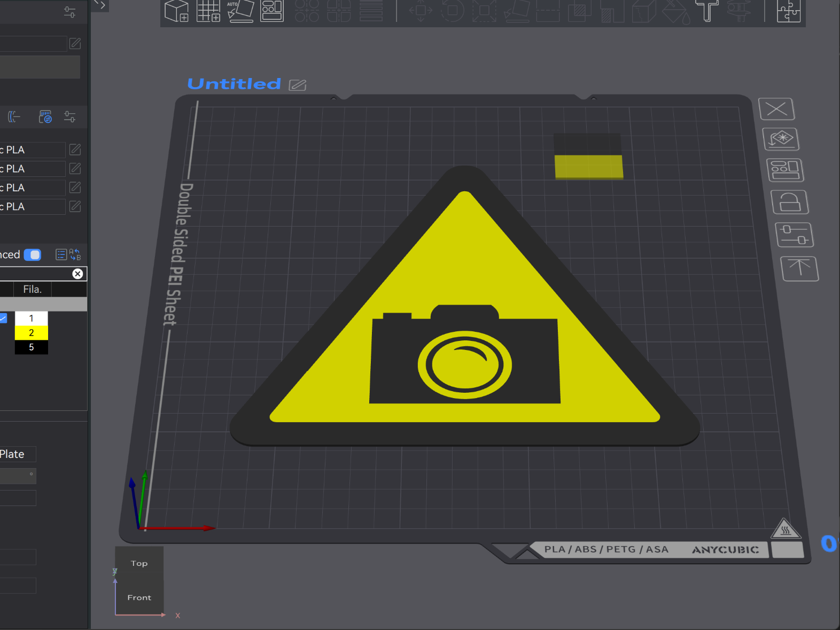The height and width of the screenshot is (630, 840).
Task: Select black filament swatch 5
Action: coord(32,347)
